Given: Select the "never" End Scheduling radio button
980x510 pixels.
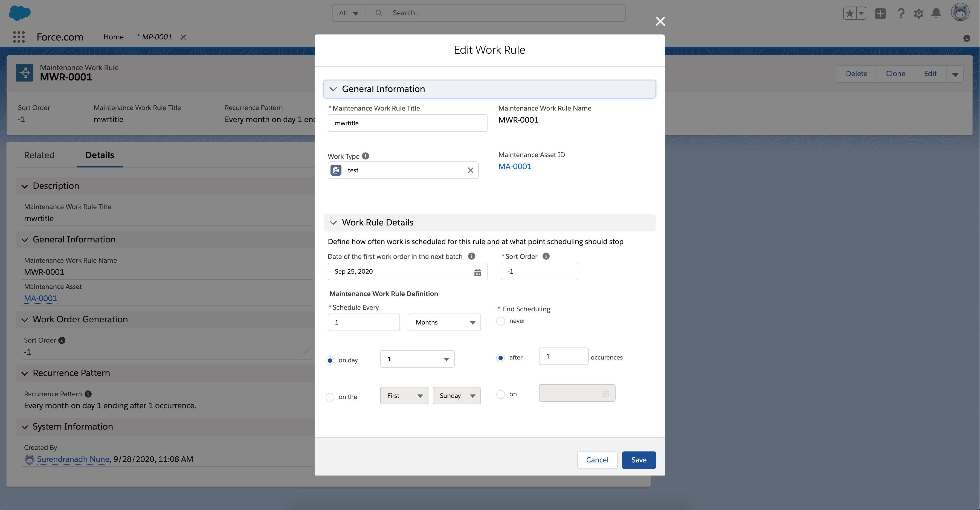Looking at the screenshot, I should coord(501,321).
